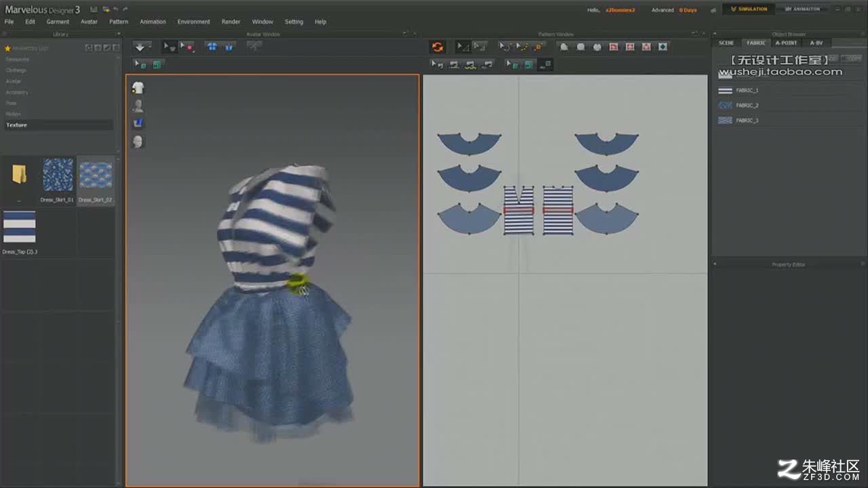
Task: Click the open-folder icon in the title bar
Action: (x=106, y=9)
